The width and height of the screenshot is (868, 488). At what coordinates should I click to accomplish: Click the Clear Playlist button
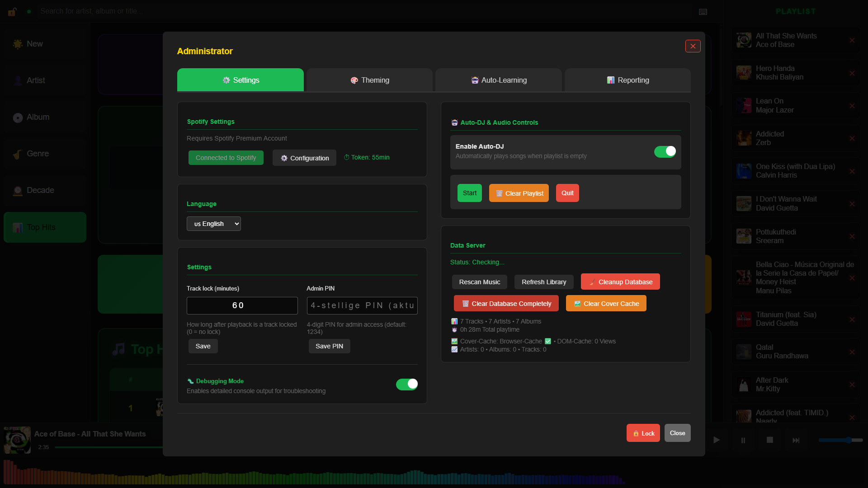[519, 193]
